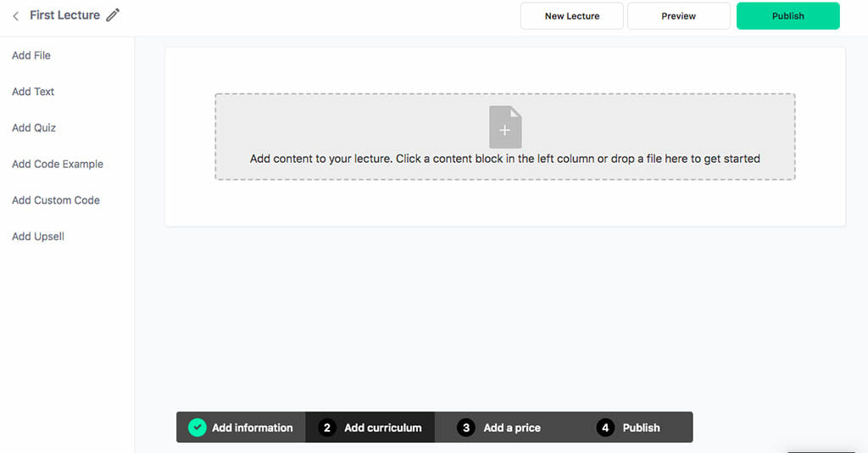Click step number 2 circle icon
Image resolution: width=868 pixels, height=453 pixels.
(x=326, y=428)
